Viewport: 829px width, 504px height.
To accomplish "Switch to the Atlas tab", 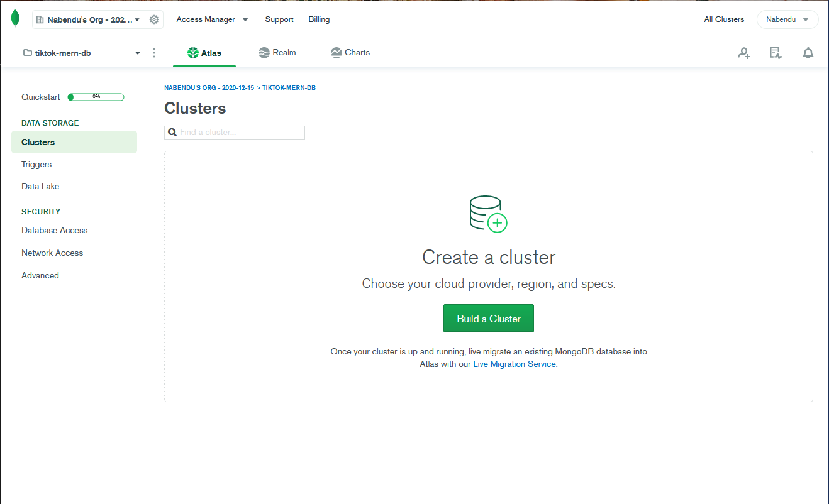I will (x=204, y=53).
